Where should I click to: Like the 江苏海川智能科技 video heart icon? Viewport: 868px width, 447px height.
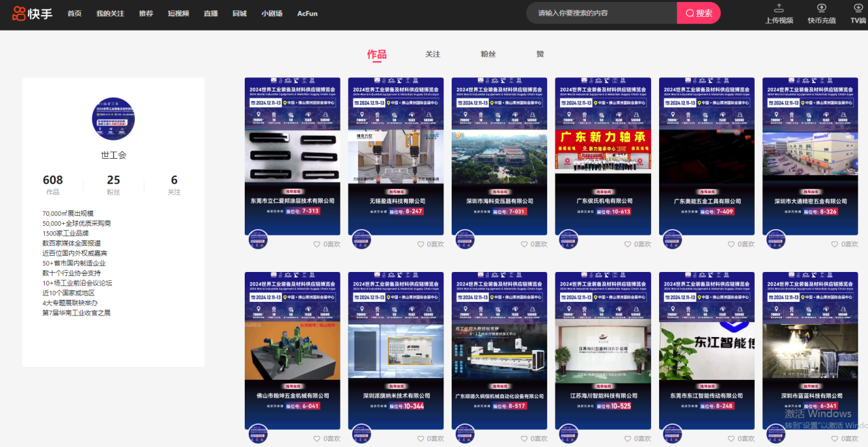[627, 439]
